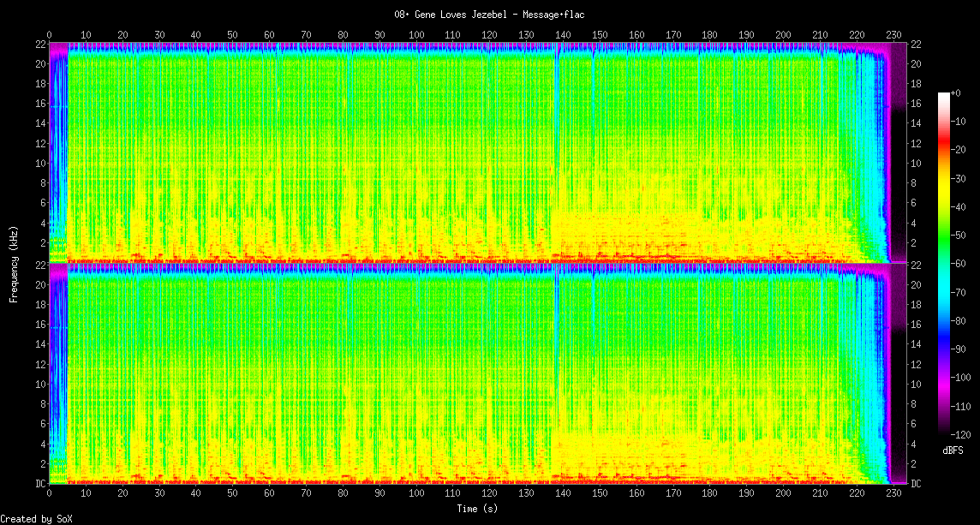Click the DC label on the right frequency axis
Viewport: 980px width, 525px height.
click(x=916, y=484)
